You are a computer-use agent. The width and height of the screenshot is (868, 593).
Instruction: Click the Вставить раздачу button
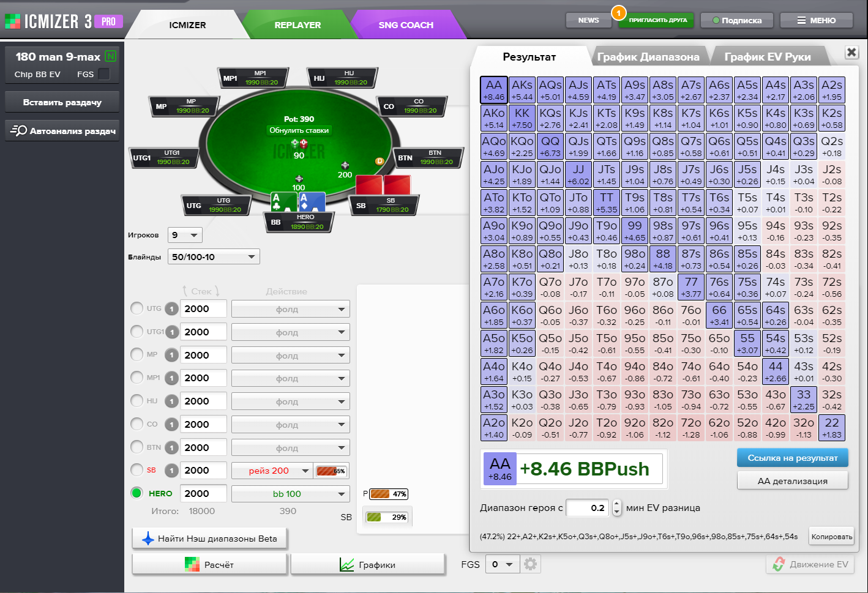tap(62, 102)
